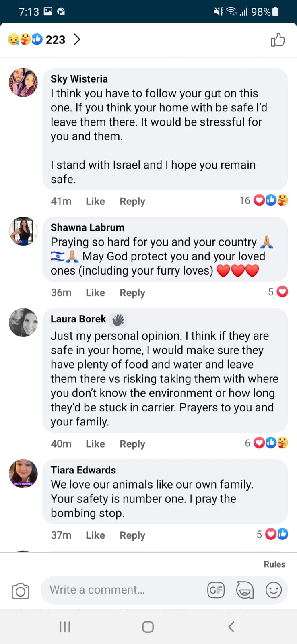Open Shawna Labrum's profile picture
297x644 pixels.
(x=23, y=231)
